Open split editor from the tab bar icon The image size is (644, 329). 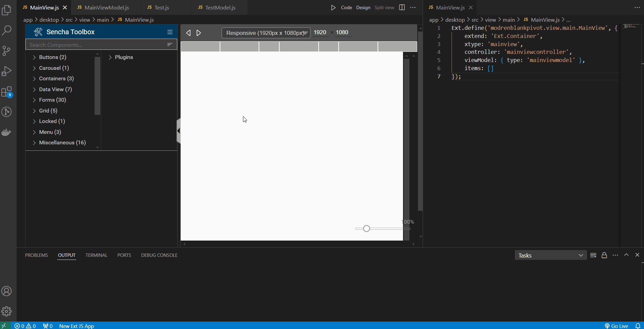tap(402, 7)
